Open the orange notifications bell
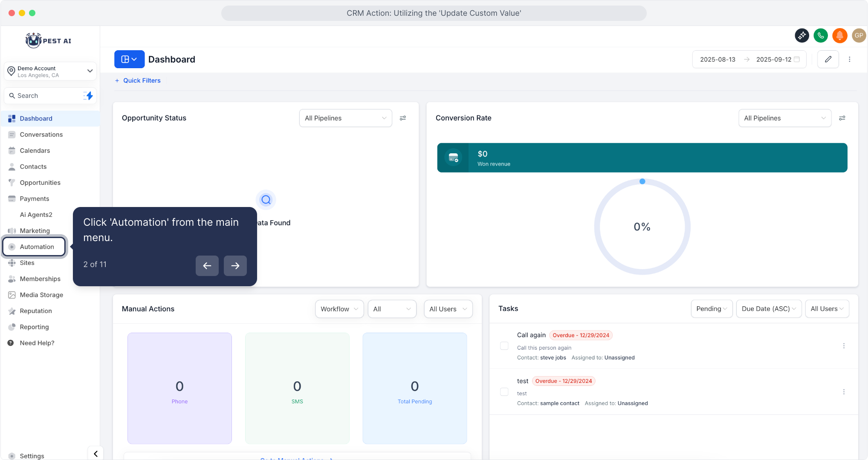Screen dimensions: 868x460 839,35
